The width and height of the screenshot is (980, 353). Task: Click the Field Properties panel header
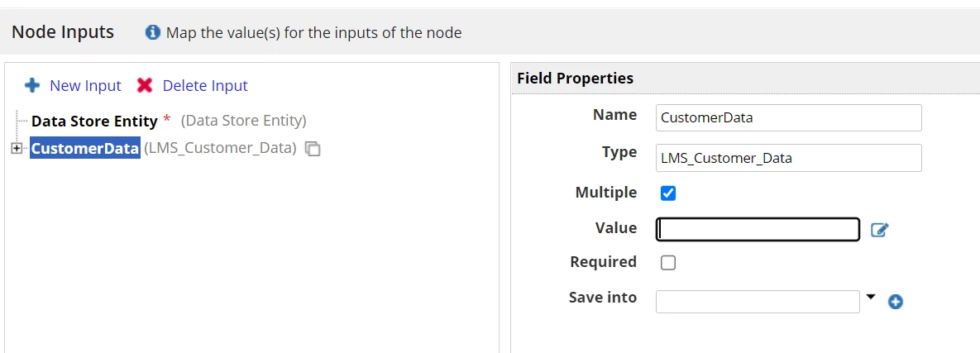tap(746, 78)
